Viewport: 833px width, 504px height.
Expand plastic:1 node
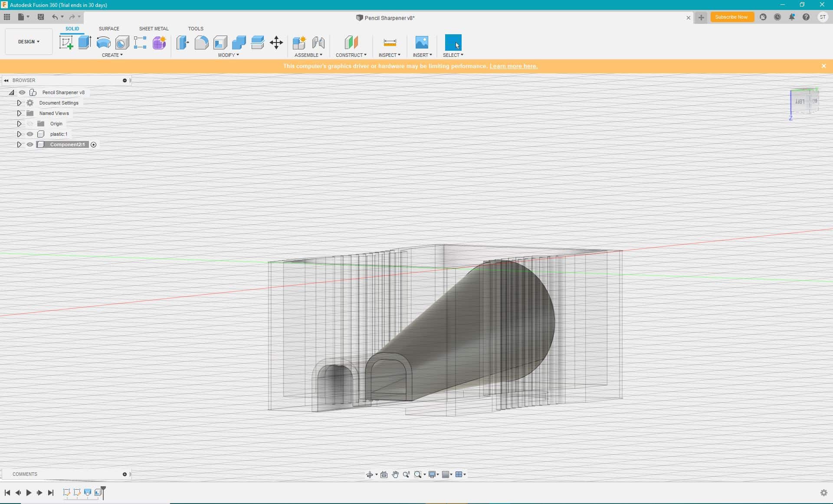[x=19, y=134]
